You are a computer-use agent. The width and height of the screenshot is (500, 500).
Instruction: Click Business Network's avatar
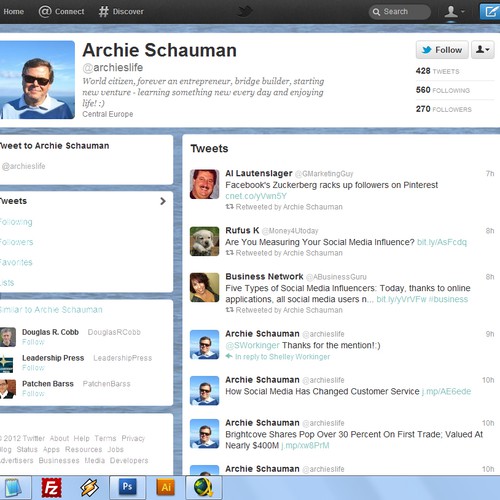204,287
